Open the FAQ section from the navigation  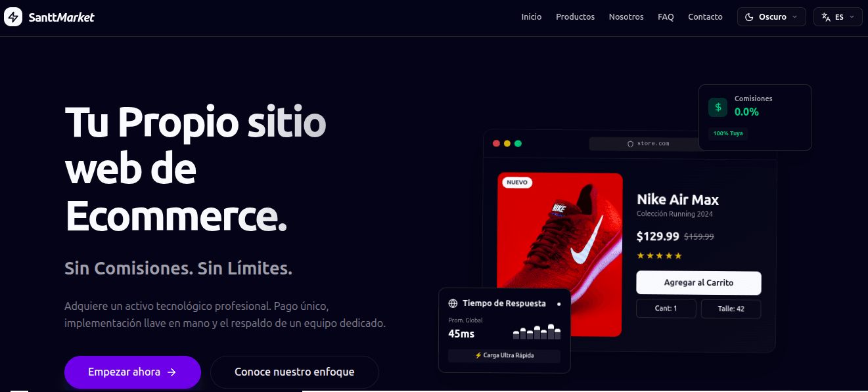coord(666,17)
